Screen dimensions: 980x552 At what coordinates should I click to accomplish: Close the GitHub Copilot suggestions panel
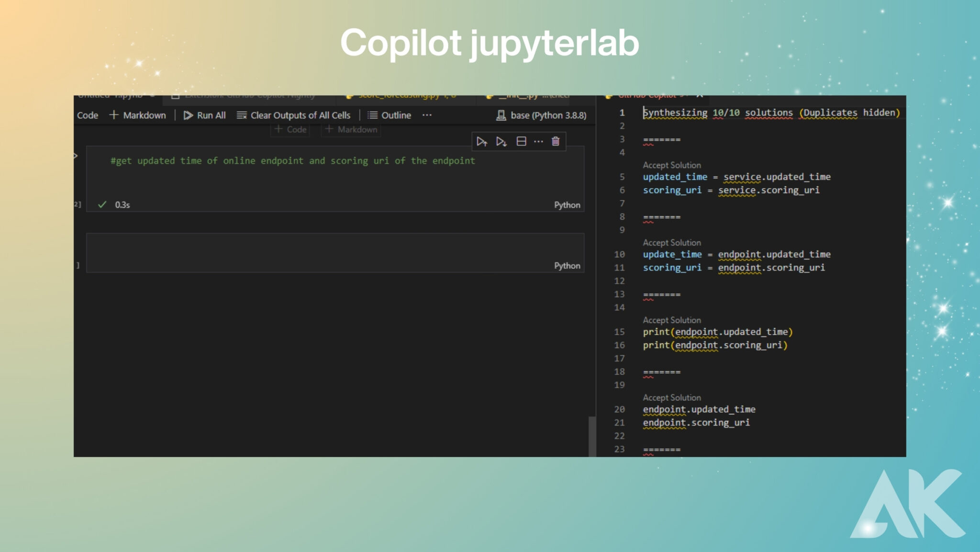pyautogui.click(x=700, y=95)
